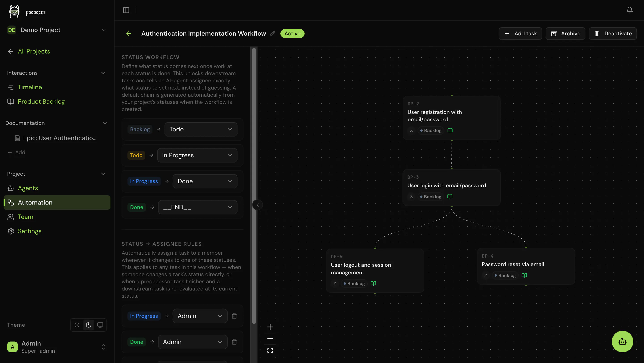Switch to dark theme
The height and width of the screenshot is (363, 644).
pos(89,325)
